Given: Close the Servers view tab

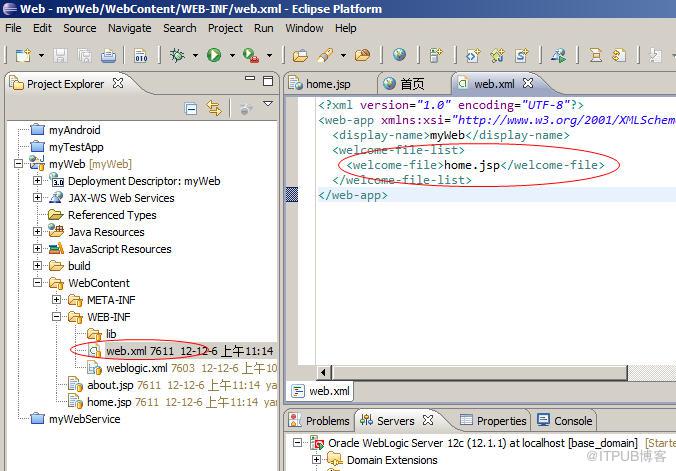Looking at the screenshot, I should click(x=428, y=420).
